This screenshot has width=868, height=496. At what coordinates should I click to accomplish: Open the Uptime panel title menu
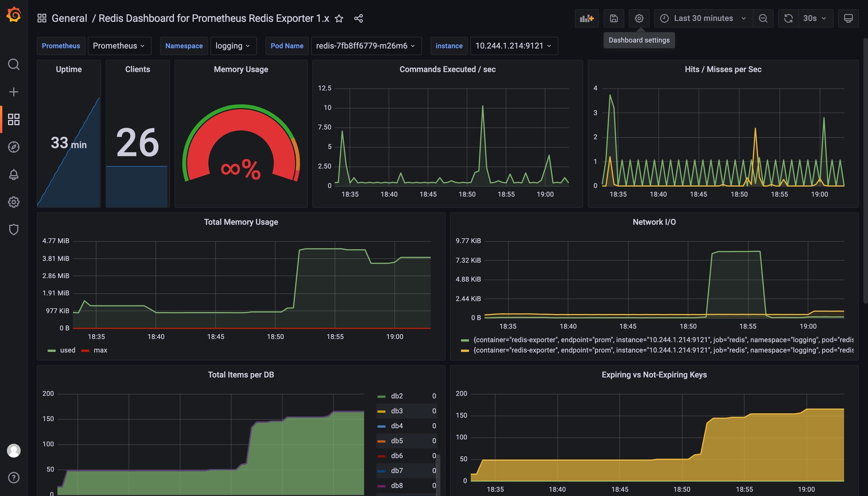(69, 69)
